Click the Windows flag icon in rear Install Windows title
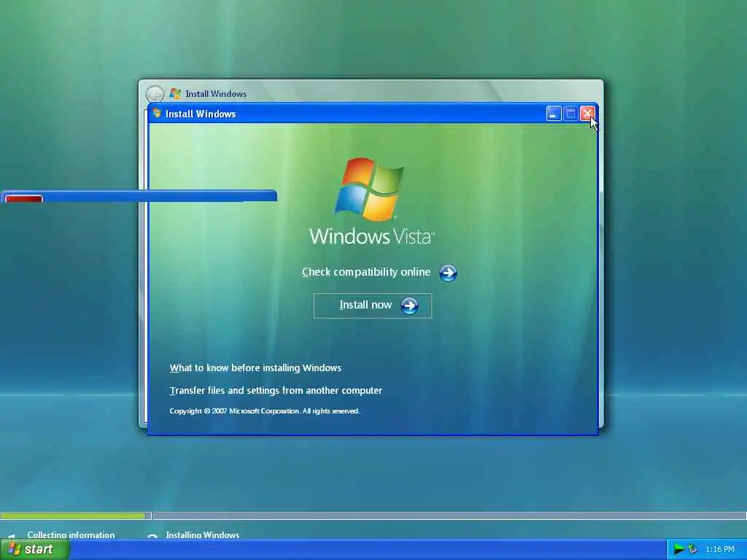The width and height of the screenshot is (747, 560). coord(175,93)
